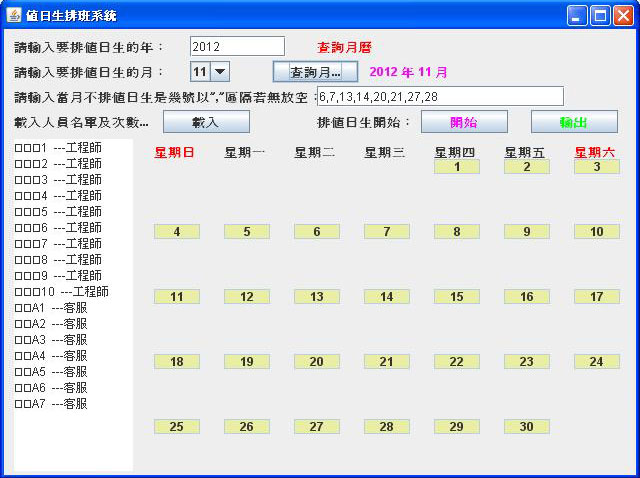Select day 13 on the calendar

(317, 296)
